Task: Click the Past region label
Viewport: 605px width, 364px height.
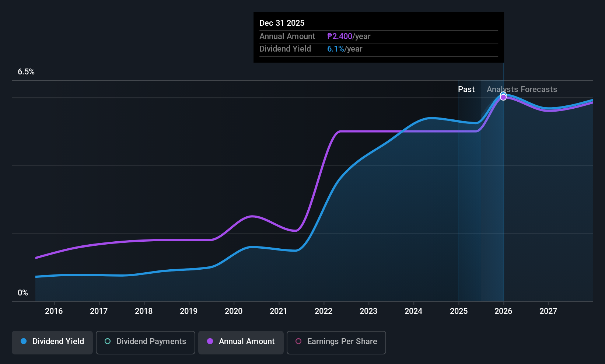Action: (x=466, y=90)
